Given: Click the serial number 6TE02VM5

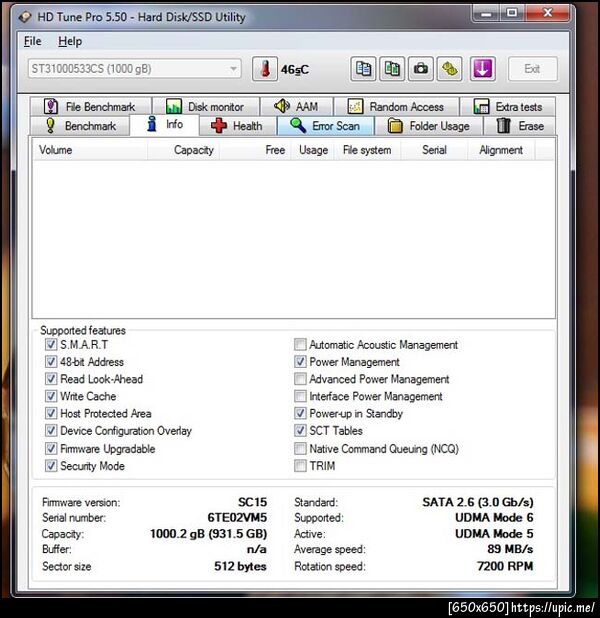Looking at the screenshot, I should point(237,517).
